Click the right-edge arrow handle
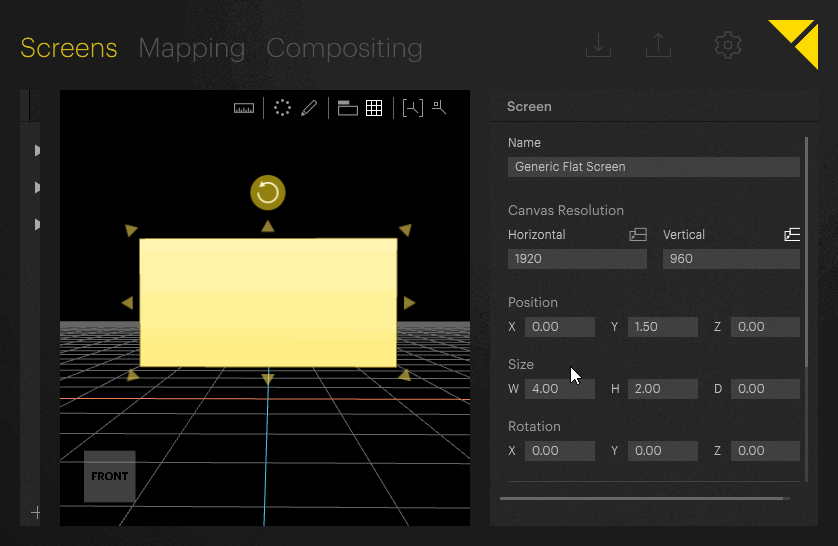 tap(409, 303)
